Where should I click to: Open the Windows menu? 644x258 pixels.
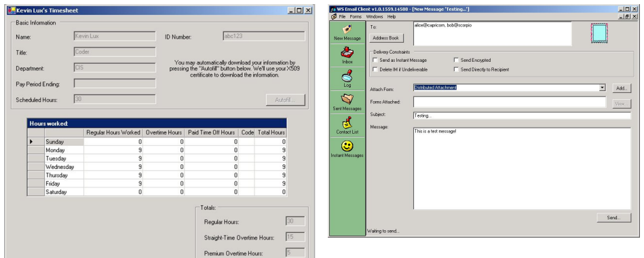(x=374, y=17)
